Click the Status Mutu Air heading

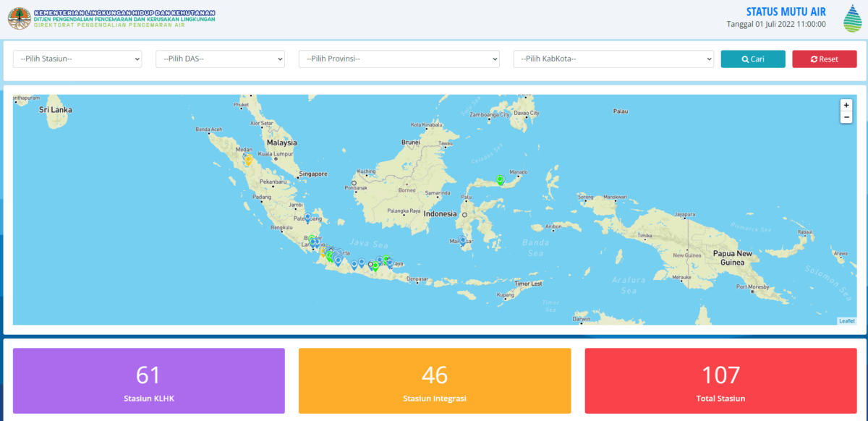pos(786,12)
